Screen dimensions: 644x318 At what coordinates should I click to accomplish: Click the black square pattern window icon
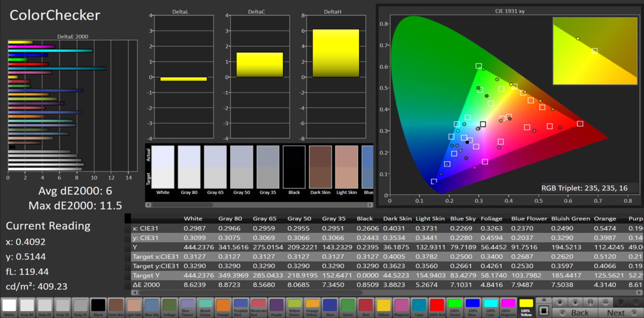pos(544,311)
